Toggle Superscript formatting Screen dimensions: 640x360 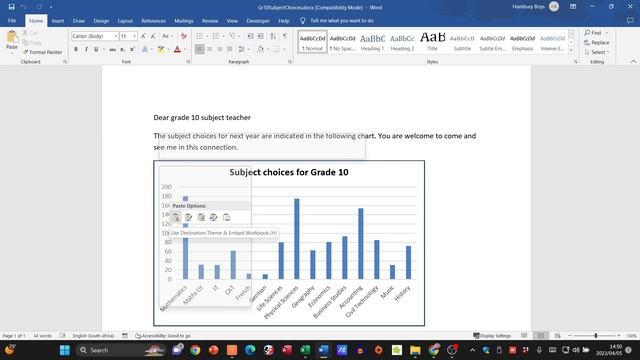pos(132,49)
